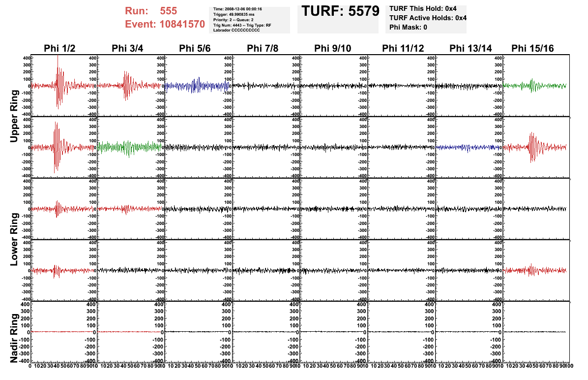This screenshot has width=588, height=380.
Task: Click the TURF Active Holds: 0x4 line
Action: point(428,18)
